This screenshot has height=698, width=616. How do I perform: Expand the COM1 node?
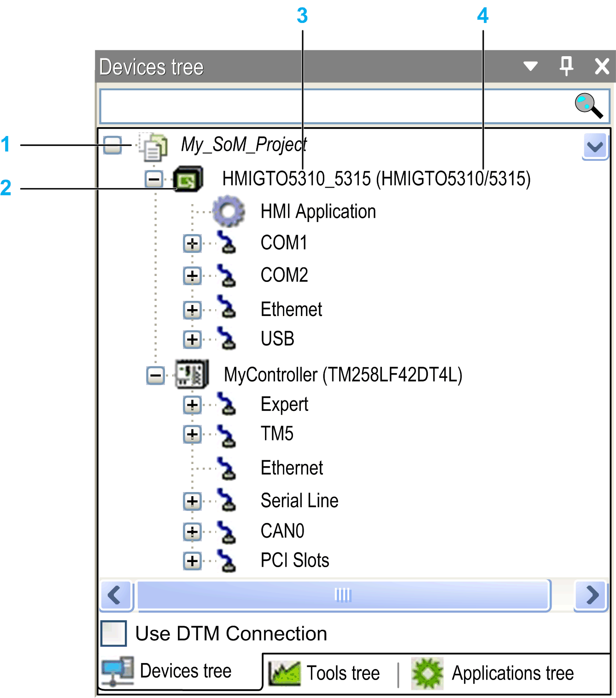coord(192,243)
